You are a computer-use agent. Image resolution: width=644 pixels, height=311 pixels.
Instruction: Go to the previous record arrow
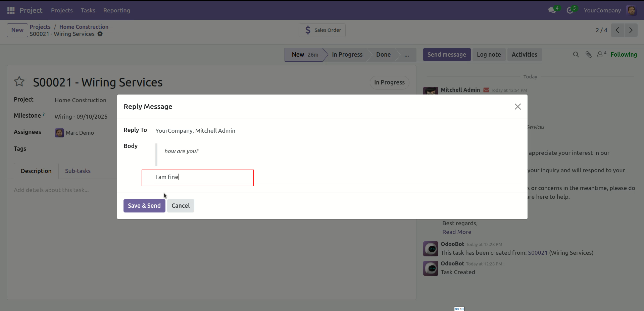(617, 30)
